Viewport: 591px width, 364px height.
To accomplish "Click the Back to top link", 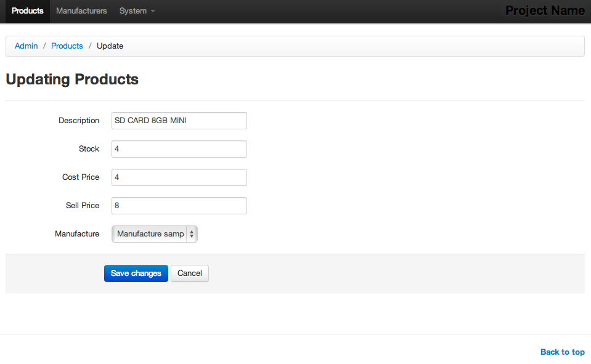I will pos(563,352).
